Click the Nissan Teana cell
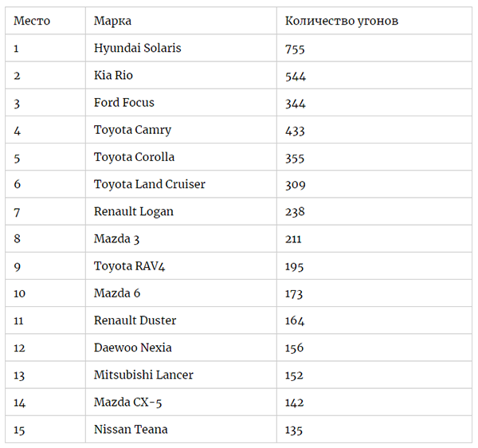Viewport: 478px width, 448px height. point(130,429)
